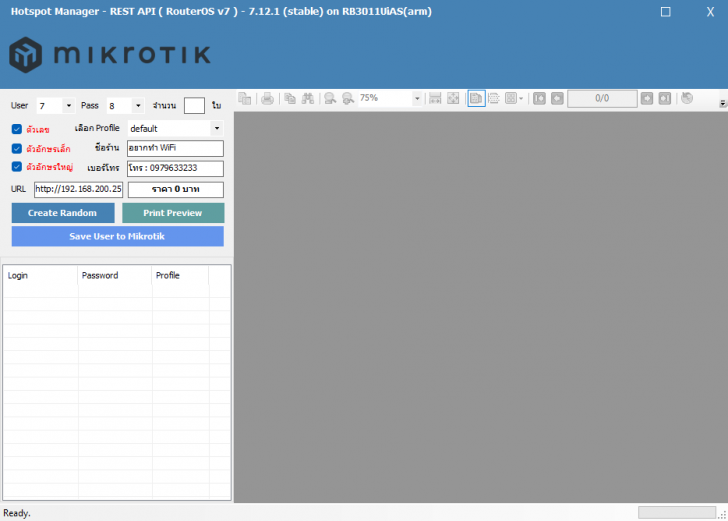The width and height of the screenshot is (728, 521).
Task: Open the toolbar overflow options arrow
Action: point(722,104)
